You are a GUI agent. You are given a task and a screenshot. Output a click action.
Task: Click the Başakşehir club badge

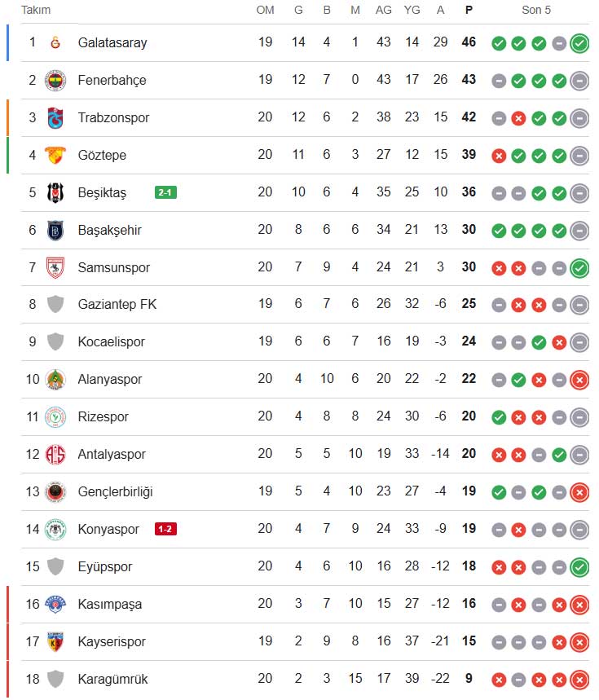[x=55, y=230]
